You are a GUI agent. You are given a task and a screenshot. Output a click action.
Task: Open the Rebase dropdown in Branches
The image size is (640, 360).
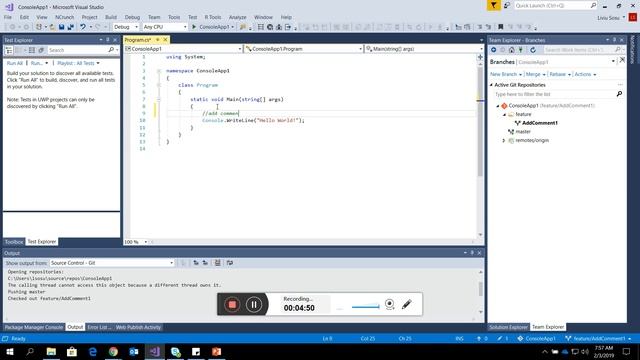click(x=560, y=74)
